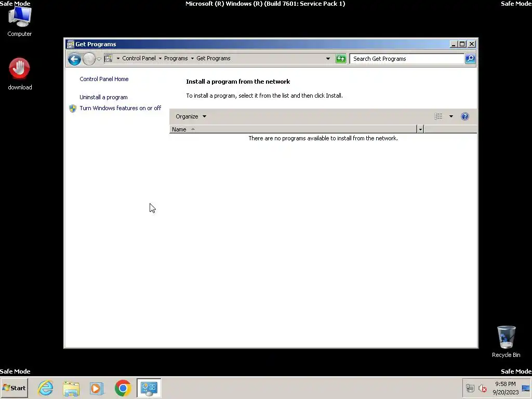Launch Google Chrome from taskbar
The width and height of the screenshot is (532, 399).
click(x=123, y=388)
